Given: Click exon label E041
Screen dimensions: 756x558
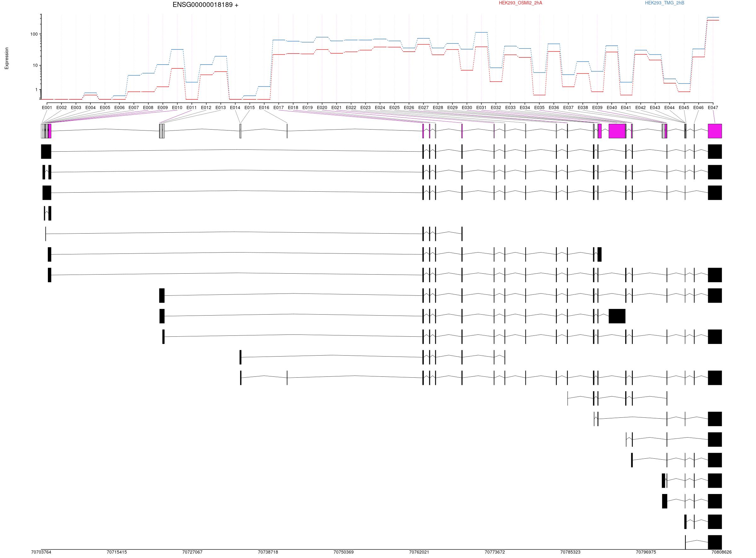Looking at the screenshot, I should click(626, 108).
